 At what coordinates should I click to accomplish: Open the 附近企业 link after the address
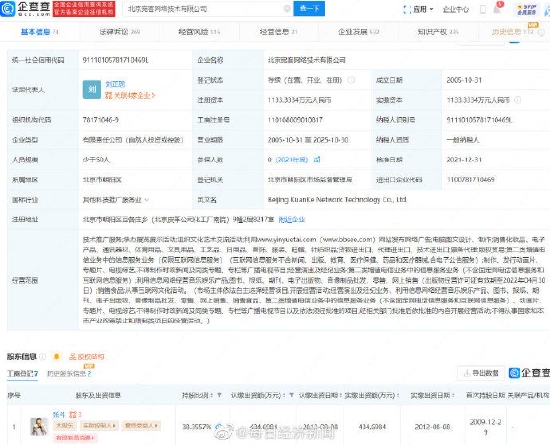pyautogui.click(x=291, y=220)
